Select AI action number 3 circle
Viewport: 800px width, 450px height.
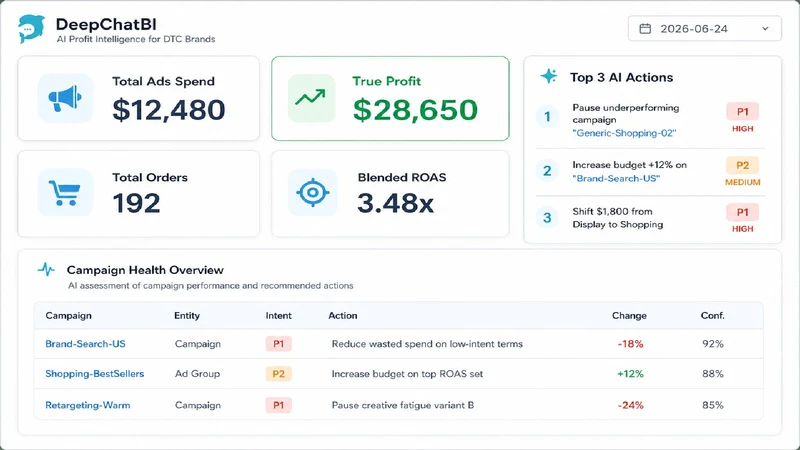(547, 218)
